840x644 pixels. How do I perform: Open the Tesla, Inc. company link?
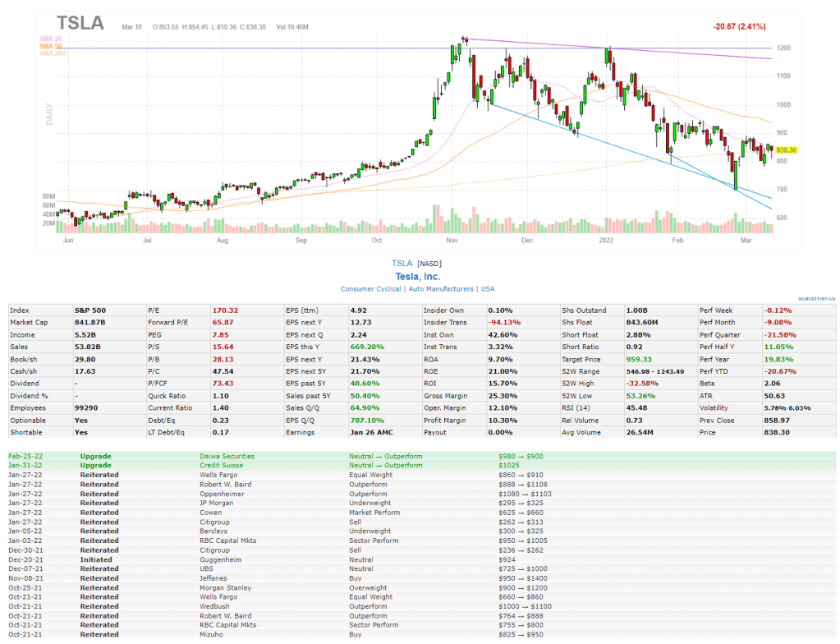click(x=418, y=276)
